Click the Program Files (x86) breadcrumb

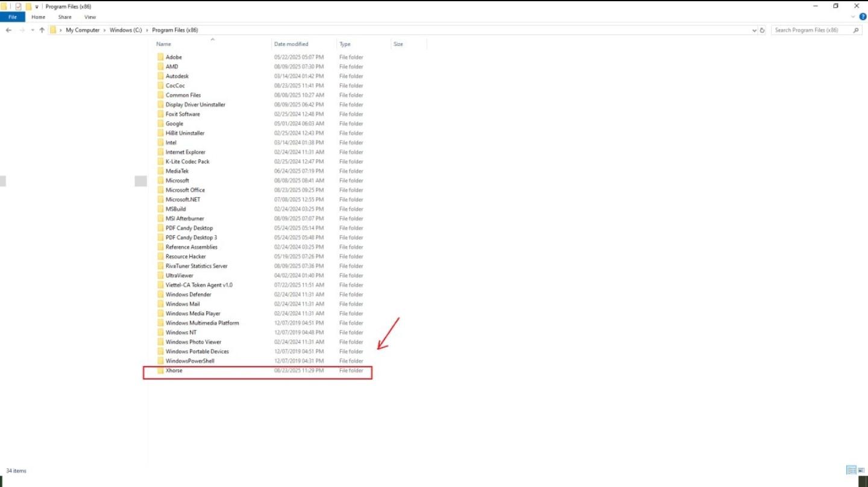(175, 30)
